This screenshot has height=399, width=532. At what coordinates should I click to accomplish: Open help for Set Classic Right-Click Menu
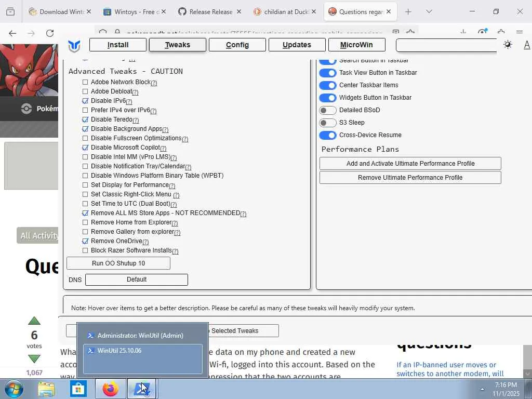[x=176, y=195]
